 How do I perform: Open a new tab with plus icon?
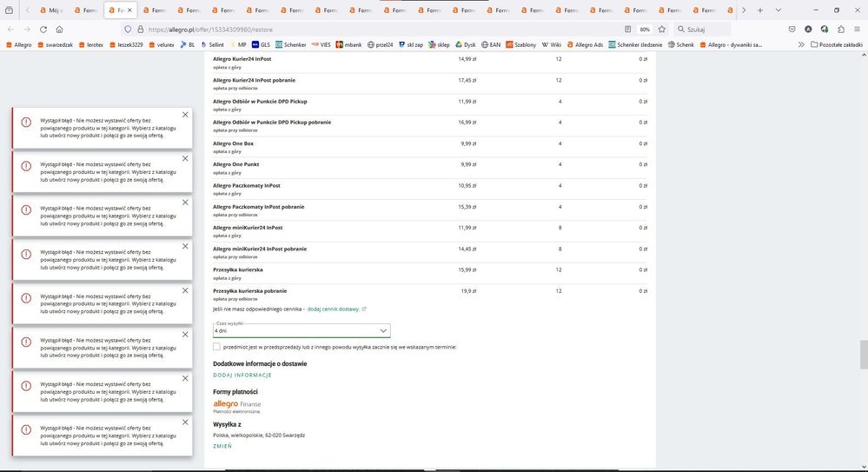pyautogui.click(x=760, y=10)
